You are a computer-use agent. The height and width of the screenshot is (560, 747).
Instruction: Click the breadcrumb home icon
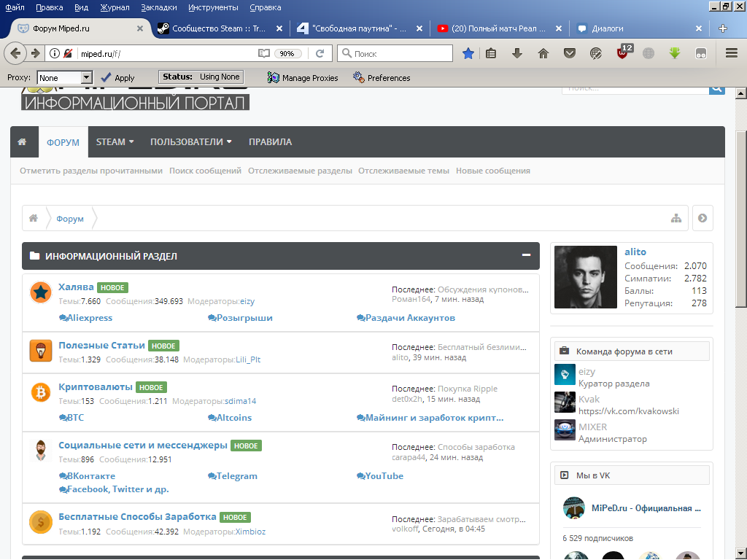34,218
